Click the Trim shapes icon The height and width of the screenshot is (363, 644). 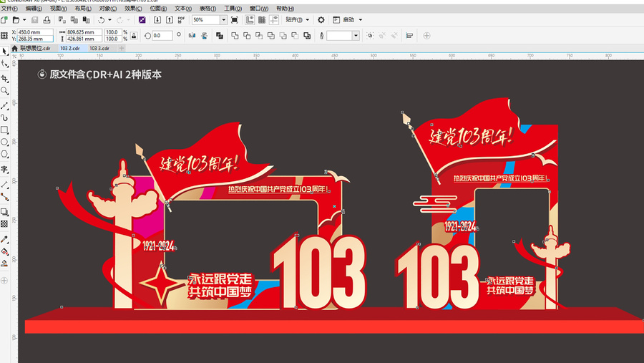click(x=247, y=36)
